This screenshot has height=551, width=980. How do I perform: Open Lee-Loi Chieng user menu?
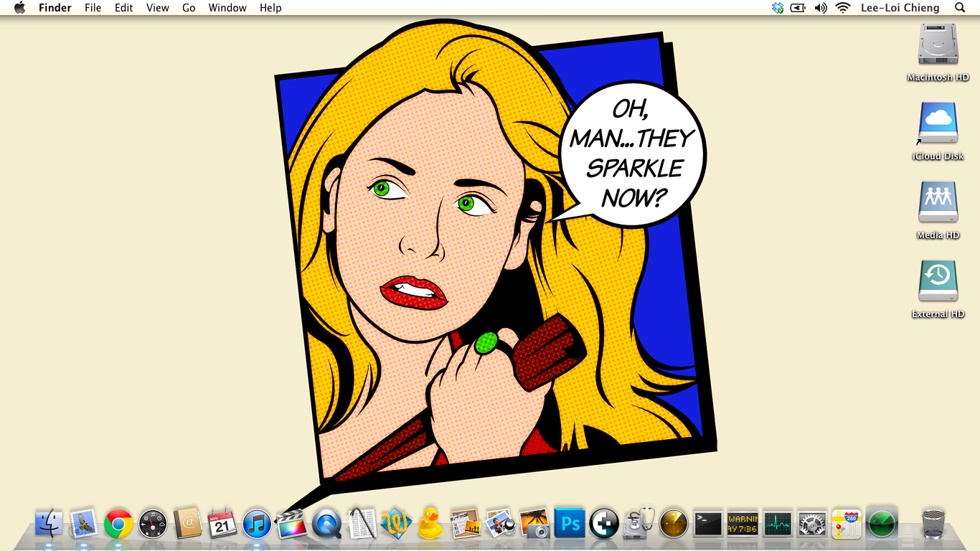(902, 8)
